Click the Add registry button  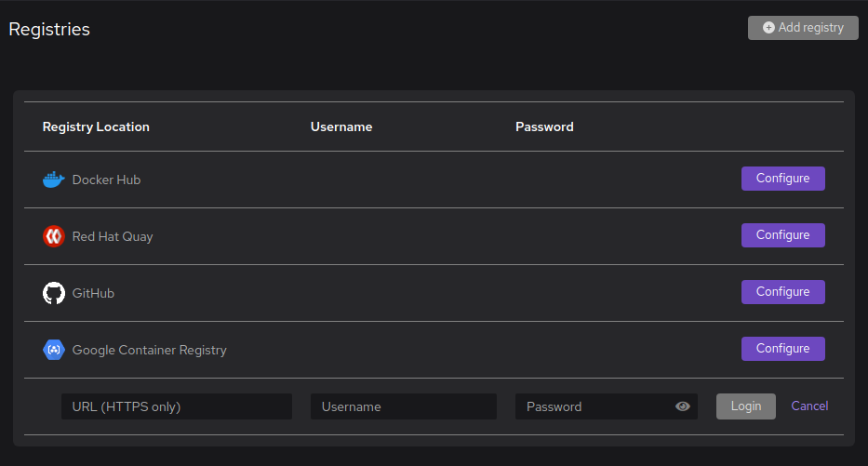coord(803,28)
